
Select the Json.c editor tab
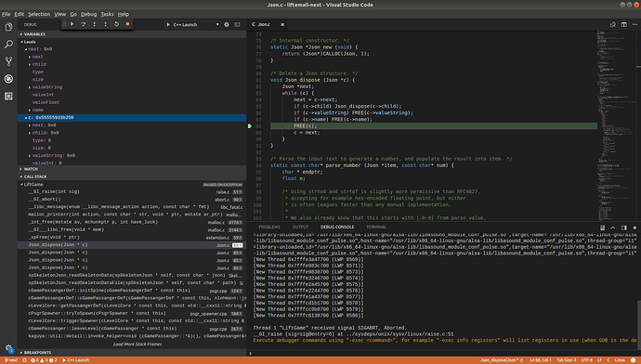(267, 24)
